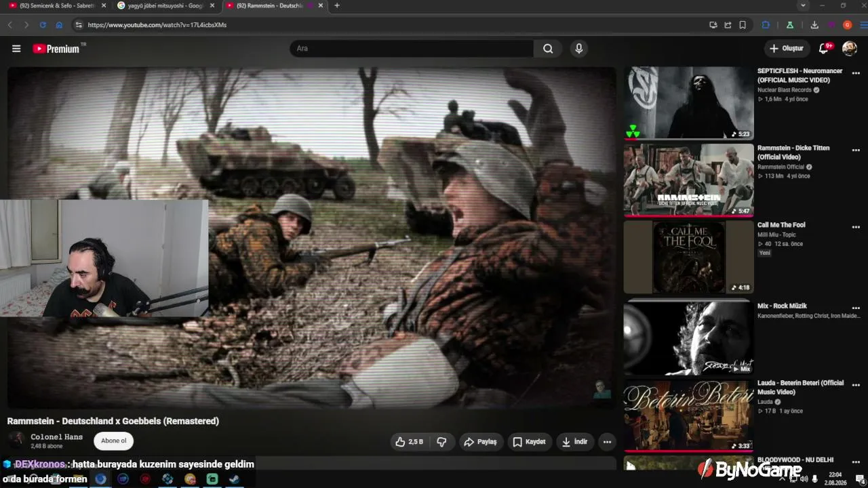The height and width of the screenshot is (488, 868).
Task: Close the yagyū jūbei mitsuyoshi tab
Action: (212, 5)
